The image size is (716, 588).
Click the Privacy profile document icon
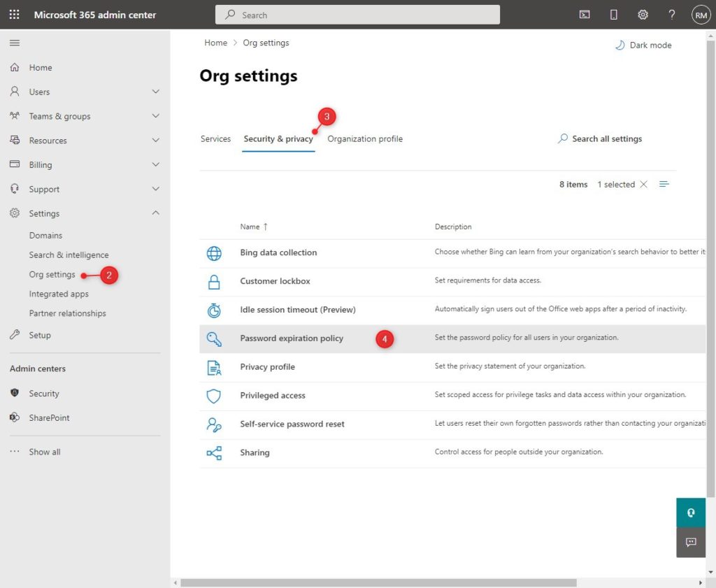tap(214, 368)
